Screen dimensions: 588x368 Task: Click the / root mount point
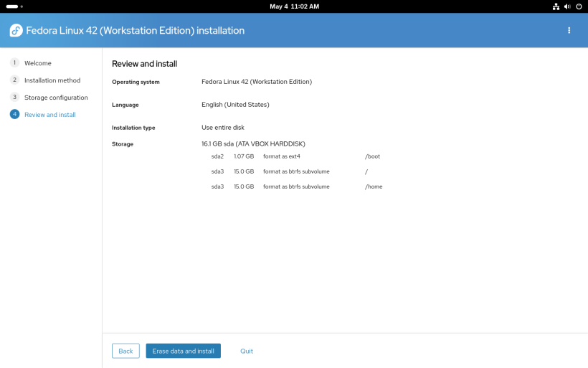tap(366, 172)
